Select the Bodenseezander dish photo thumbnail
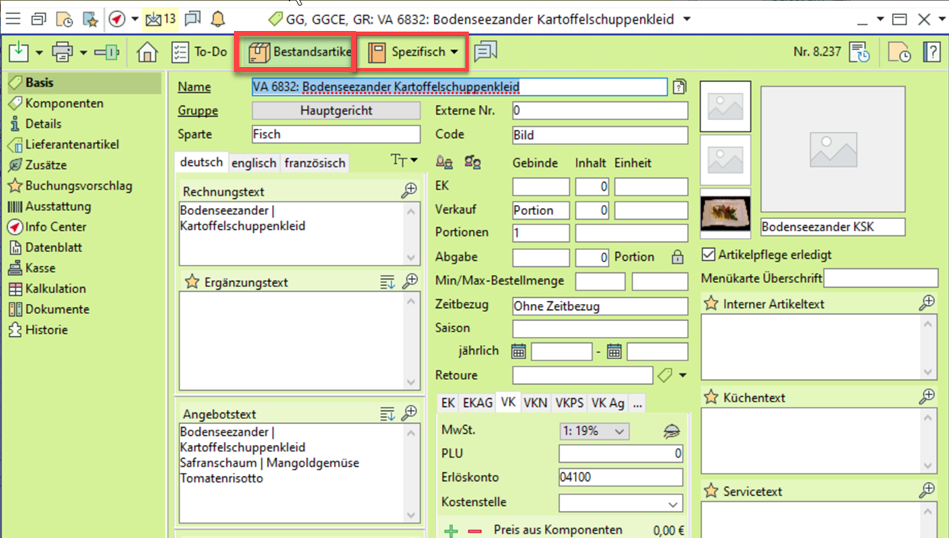The width and height of the screenshot is (949, 538). click(726, 213)
